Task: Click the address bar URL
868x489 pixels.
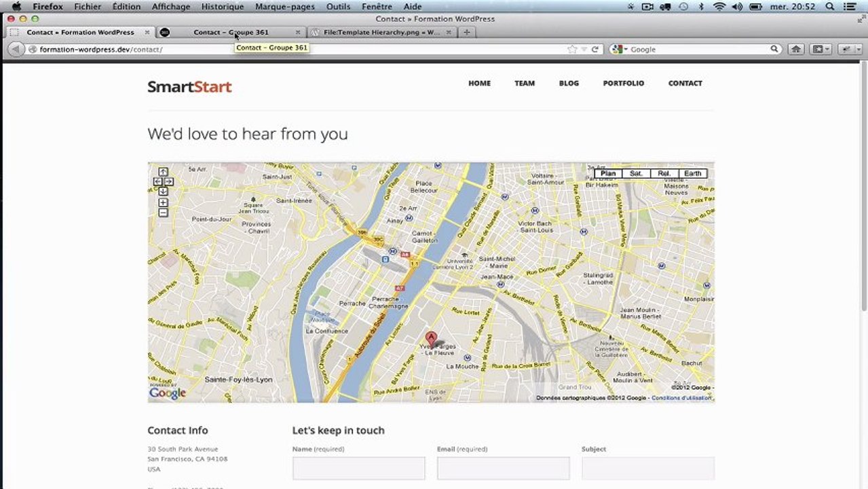Action: [101, 49]
